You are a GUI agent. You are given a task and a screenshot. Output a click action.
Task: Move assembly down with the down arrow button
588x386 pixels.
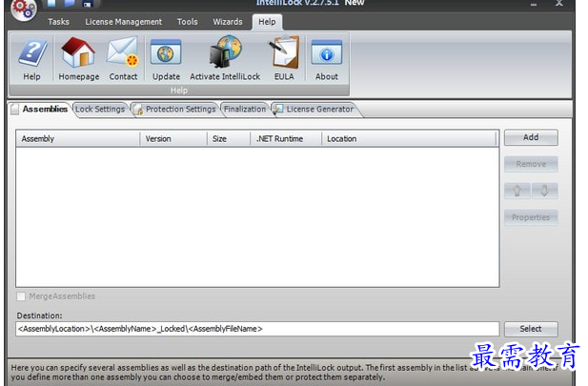click(544, 191)
